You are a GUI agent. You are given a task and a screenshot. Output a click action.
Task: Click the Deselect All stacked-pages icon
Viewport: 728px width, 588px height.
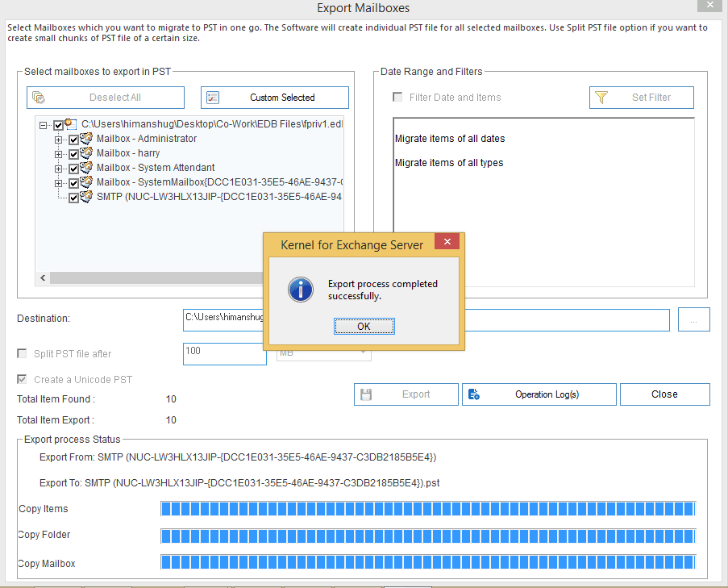pos(39,98)
